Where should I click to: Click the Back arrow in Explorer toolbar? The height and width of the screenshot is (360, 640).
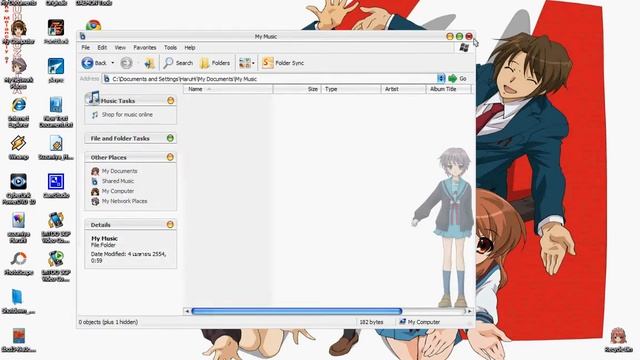(94, 63)
